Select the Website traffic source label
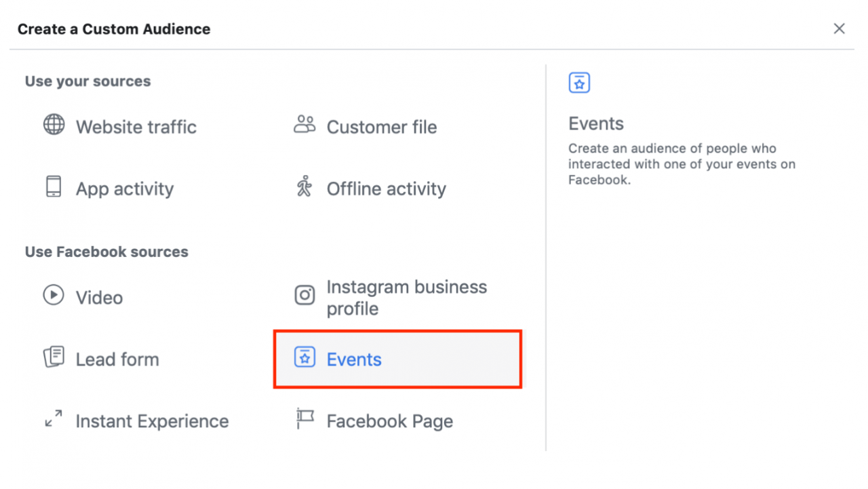 (x=136, y=128)
